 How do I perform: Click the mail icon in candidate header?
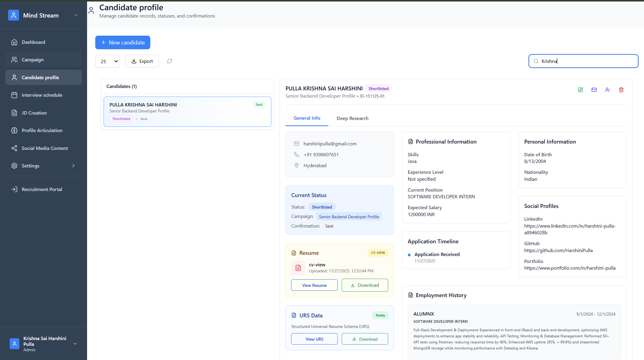coord(594,90)
